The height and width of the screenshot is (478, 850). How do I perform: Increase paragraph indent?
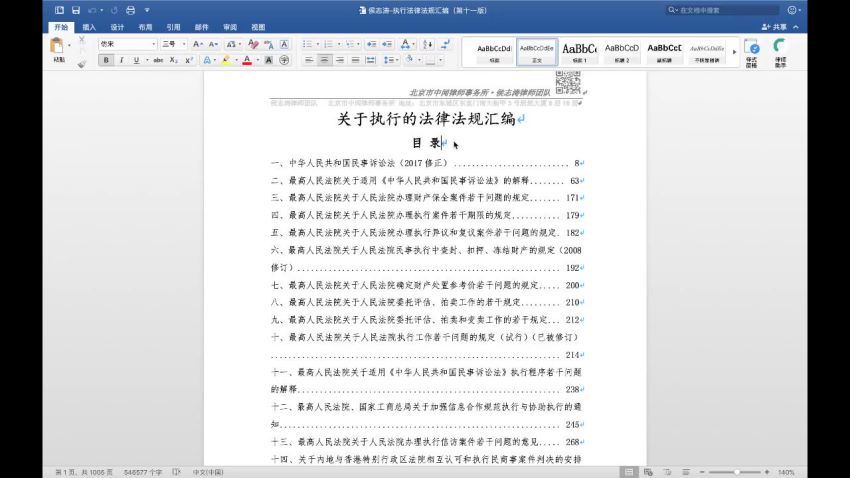click(387, 44)
